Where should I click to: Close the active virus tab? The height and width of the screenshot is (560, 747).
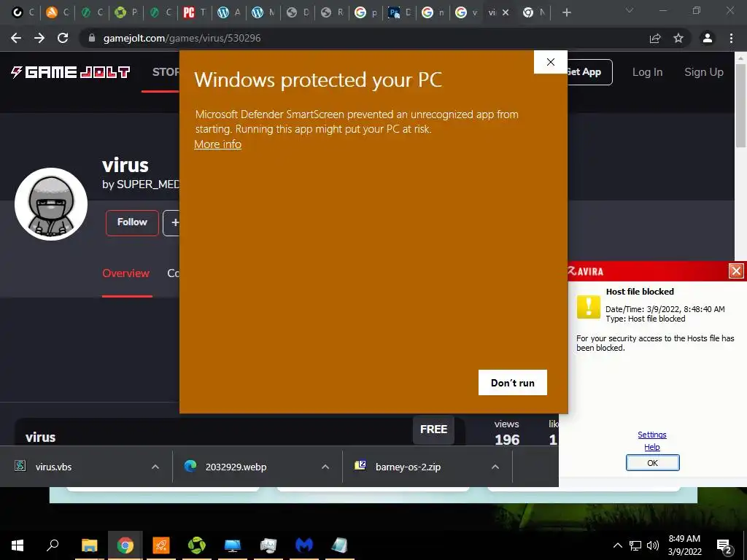[506, 13]
